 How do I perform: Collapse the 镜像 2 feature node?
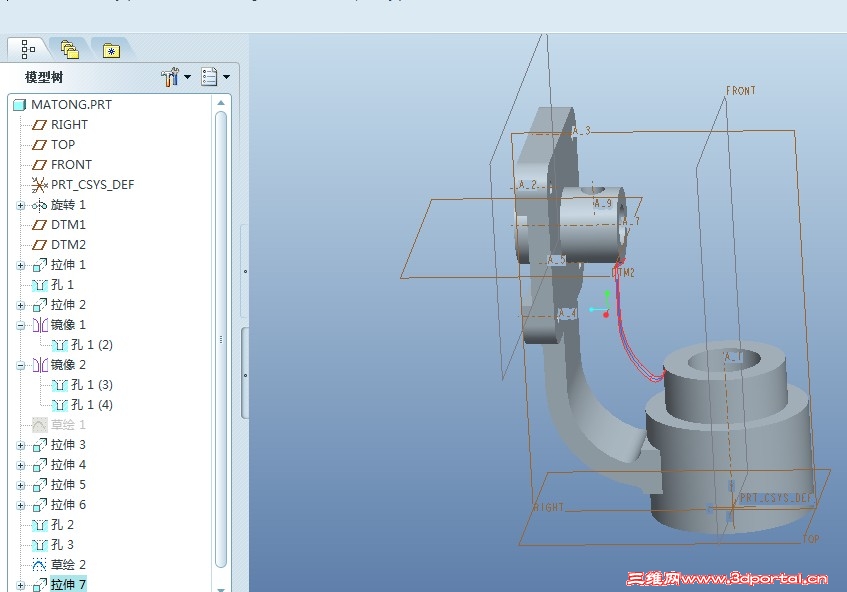coord(21,365)
